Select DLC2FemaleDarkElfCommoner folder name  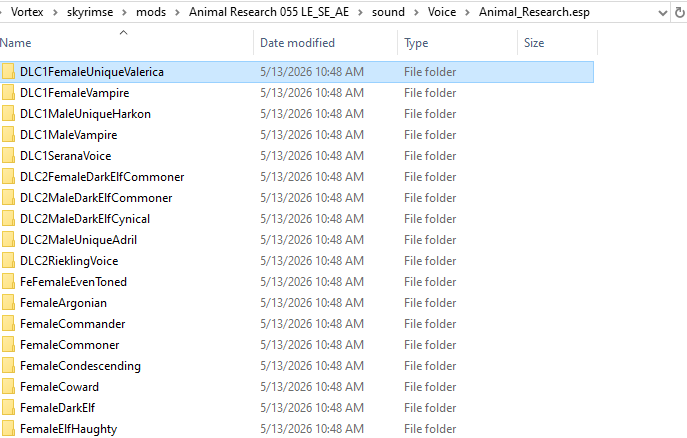coord(102,177)
